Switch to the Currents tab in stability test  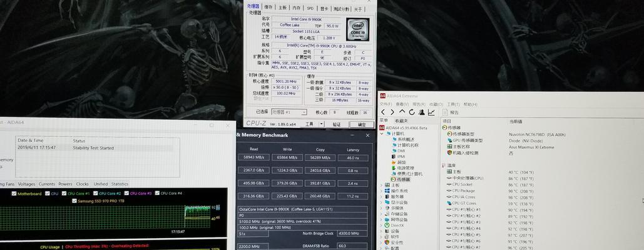click(x=47, y=184)
